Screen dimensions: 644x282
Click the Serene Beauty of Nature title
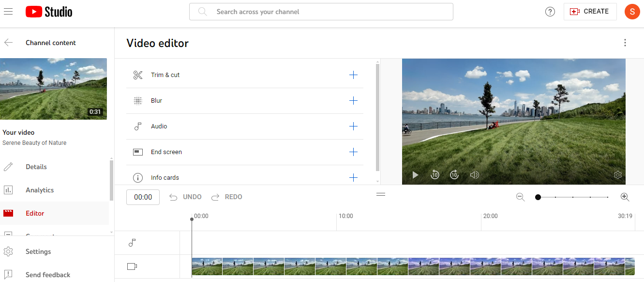click(34, 143)
